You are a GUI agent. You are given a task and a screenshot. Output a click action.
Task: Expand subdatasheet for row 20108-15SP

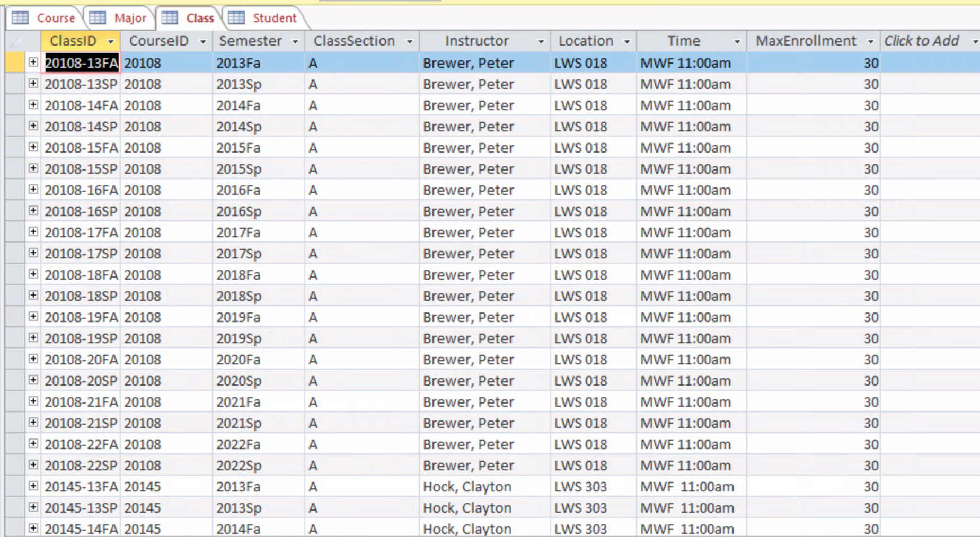(x=33, y=168)
